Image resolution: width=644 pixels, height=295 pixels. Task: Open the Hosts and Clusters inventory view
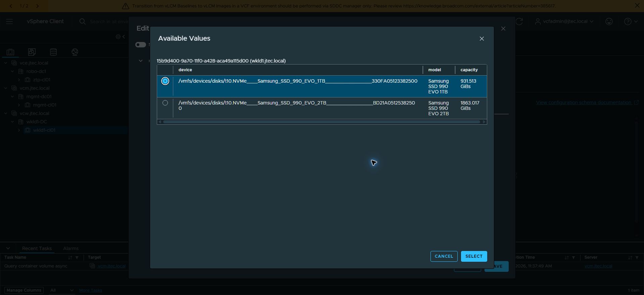click(x=10, y=52)
